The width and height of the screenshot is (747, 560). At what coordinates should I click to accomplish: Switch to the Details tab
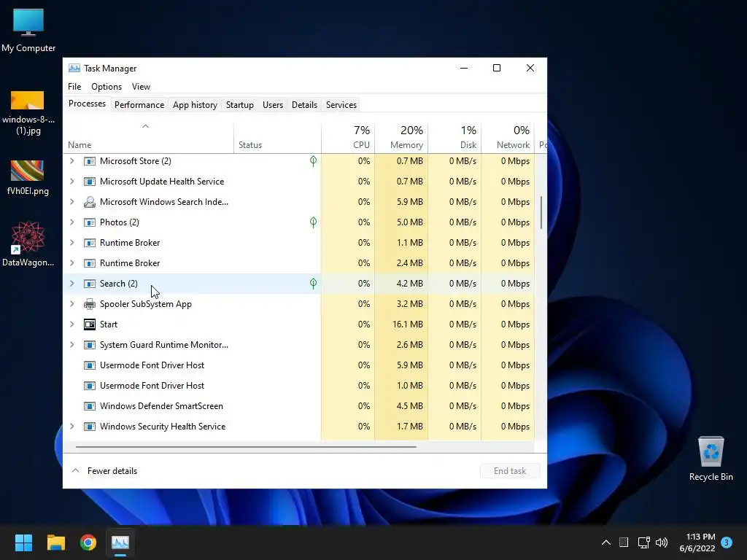click(x=304, y=105)
